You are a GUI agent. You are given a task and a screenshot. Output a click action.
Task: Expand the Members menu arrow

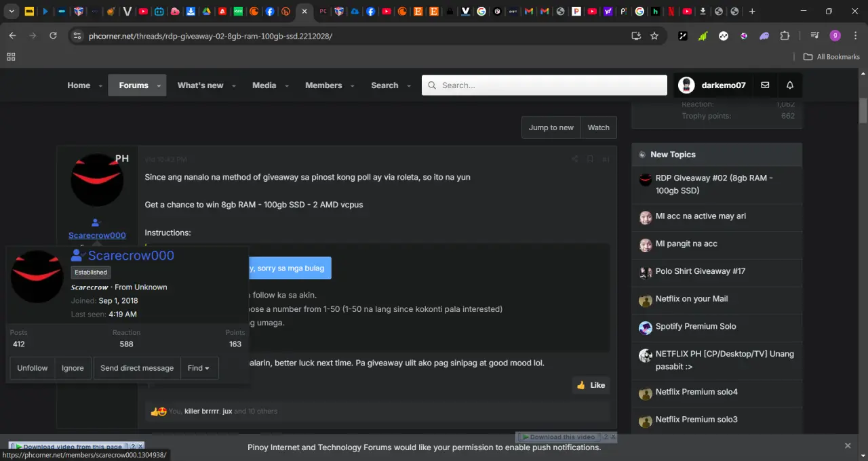(353, 86)
